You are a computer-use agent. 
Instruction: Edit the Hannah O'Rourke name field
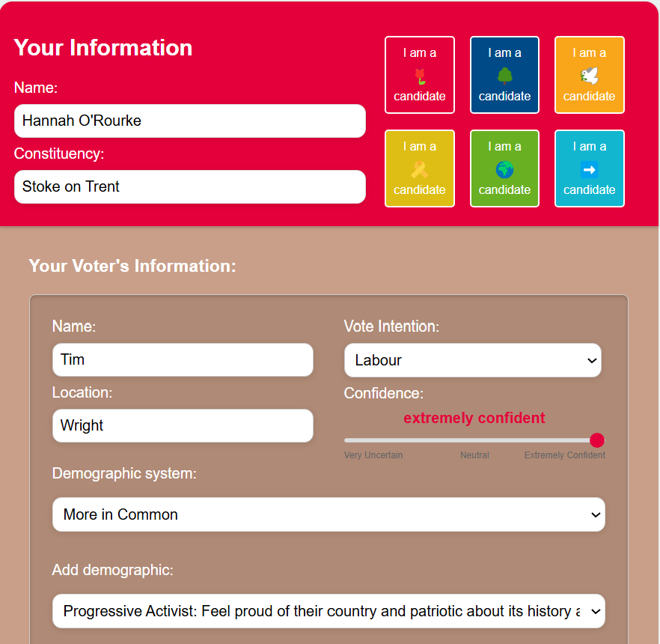coord(190,121)
